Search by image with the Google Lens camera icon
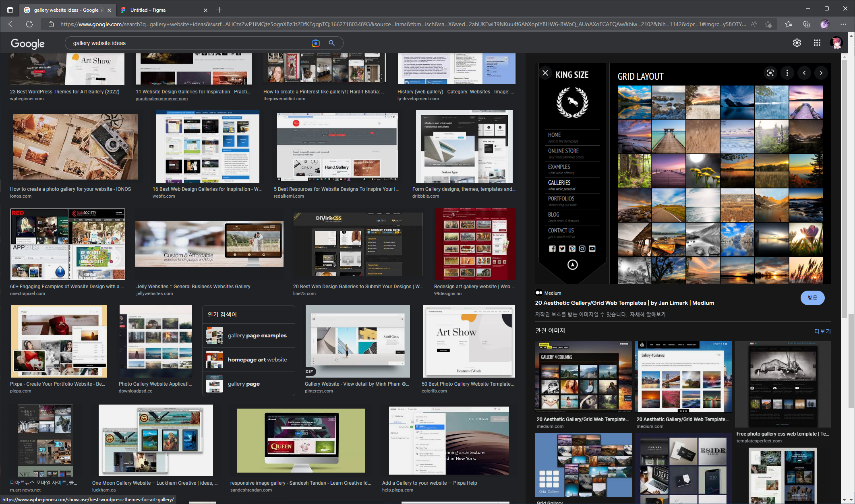This screenshot has width=855, height=504. [x=315, y=43]
